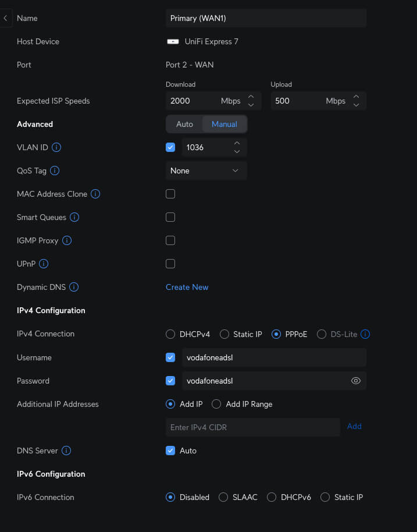Click the DS-Lite info icon

pyautogui.click(x=365, y=334)
